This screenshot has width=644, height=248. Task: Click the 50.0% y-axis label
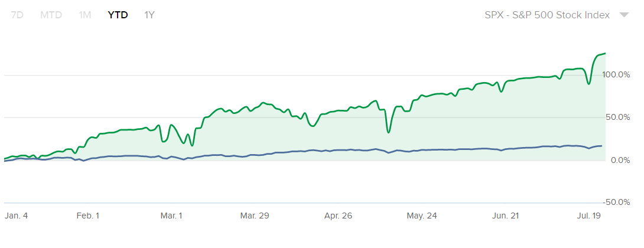tap(618, 117)
